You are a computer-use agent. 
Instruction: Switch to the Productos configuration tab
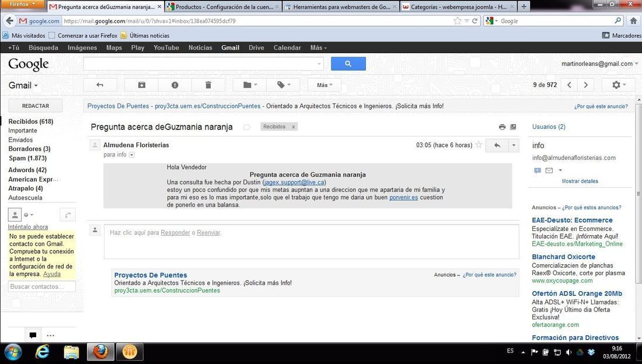tap(223, 6)
